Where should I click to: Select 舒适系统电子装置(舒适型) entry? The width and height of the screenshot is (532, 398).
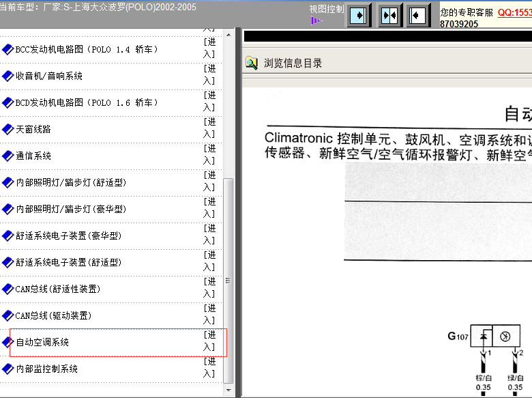pos(68,263)
